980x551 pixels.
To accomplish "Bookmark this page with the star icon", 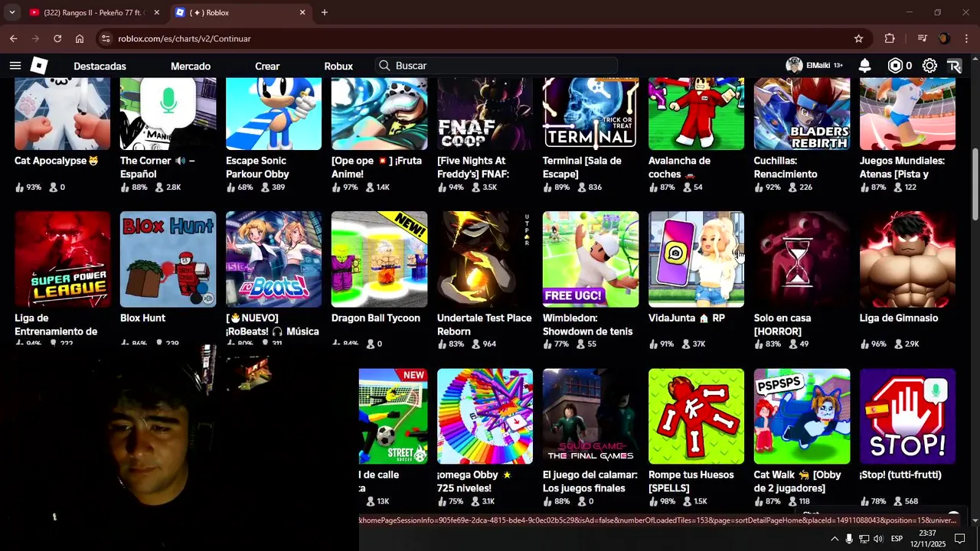I will (x=858, y=38).
